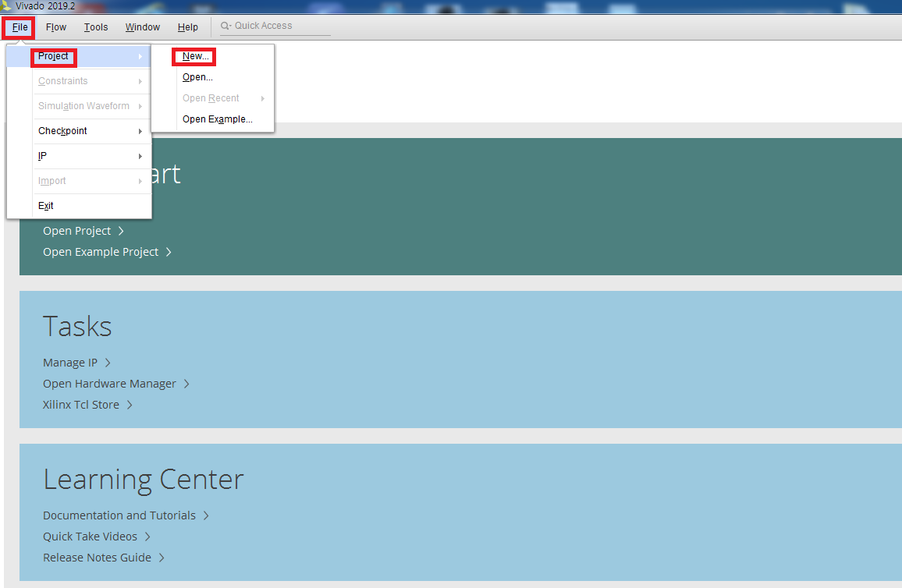Select Checkpoint menu entry
The height and width of the screenshot is (588, 902).
[80, 131]
